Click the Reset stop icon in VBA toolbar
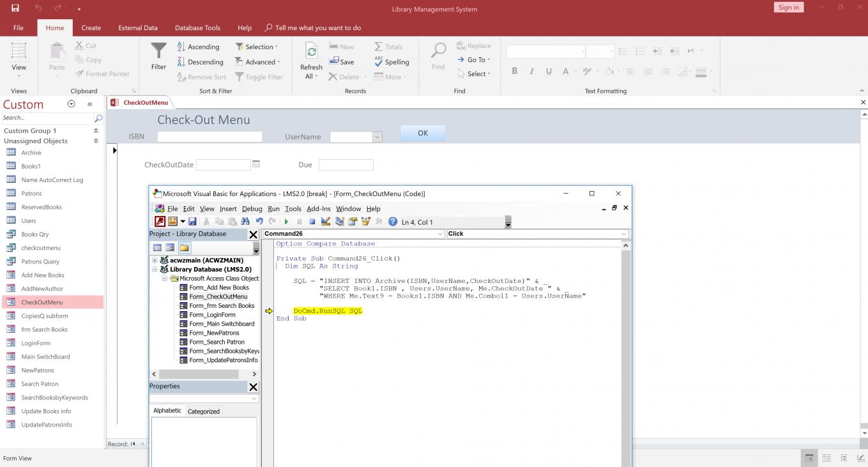Screen dimensions: 868x467 coord(312,222)
